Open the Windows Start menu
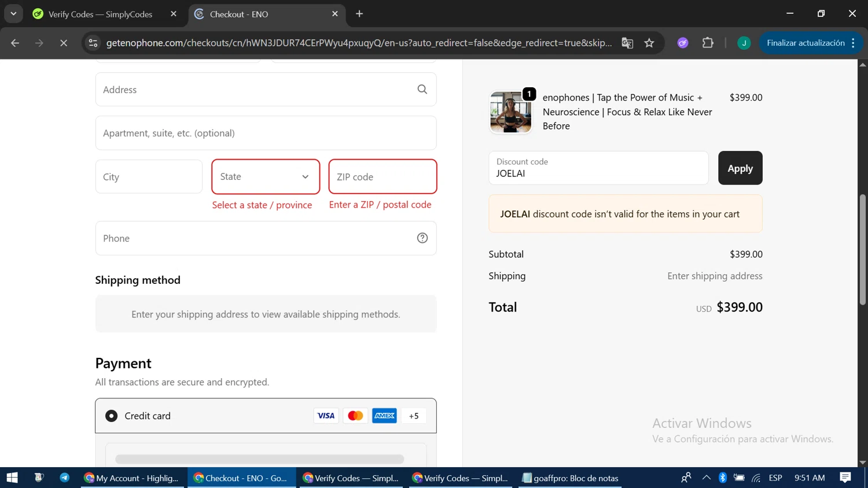The width and height of the screenshot is (868, 488). [x=12, y=478]
